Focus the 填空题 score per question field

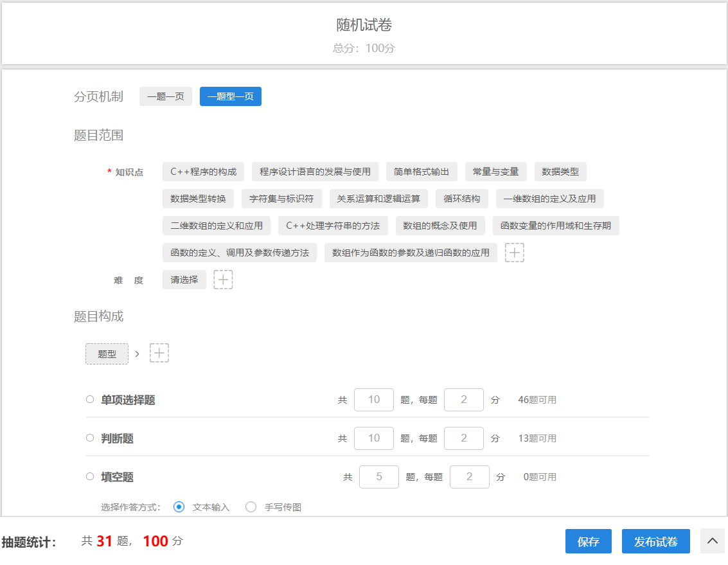[x=470, y=477]
